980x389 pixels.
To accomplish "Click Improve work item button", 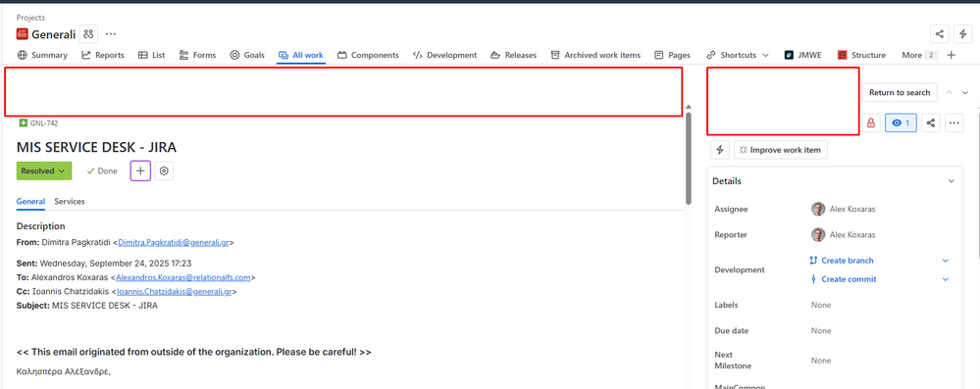I will pyautogui.click(x=781, y=150).
